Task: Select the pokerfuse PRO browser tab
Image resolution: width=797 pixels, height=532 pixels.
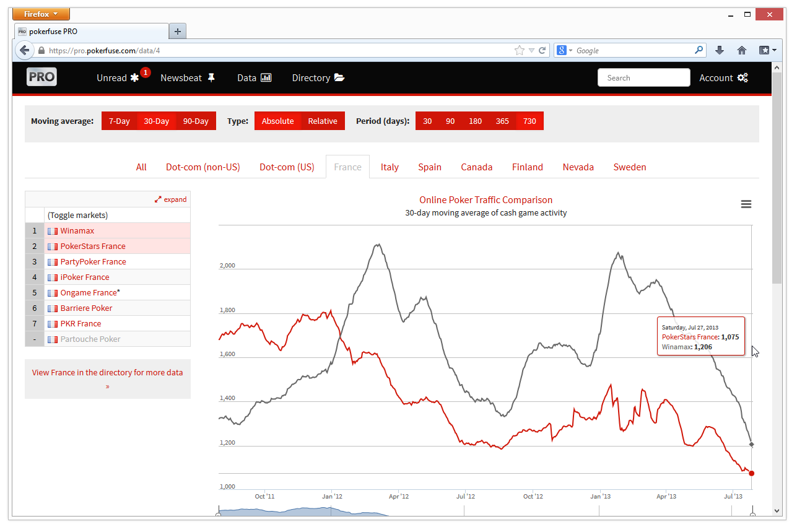Action: (x=91, y=31)
